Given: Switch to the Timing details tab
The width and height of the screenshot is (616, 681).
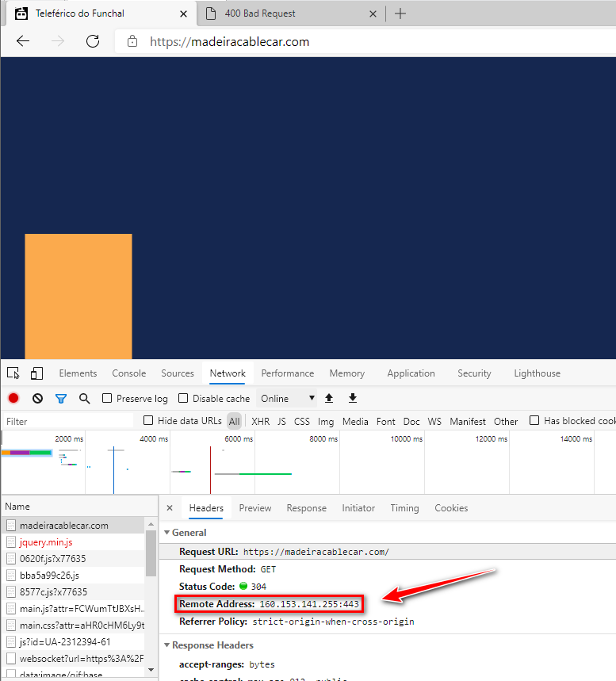Looking at the screenshot, I should pos(404,507).
